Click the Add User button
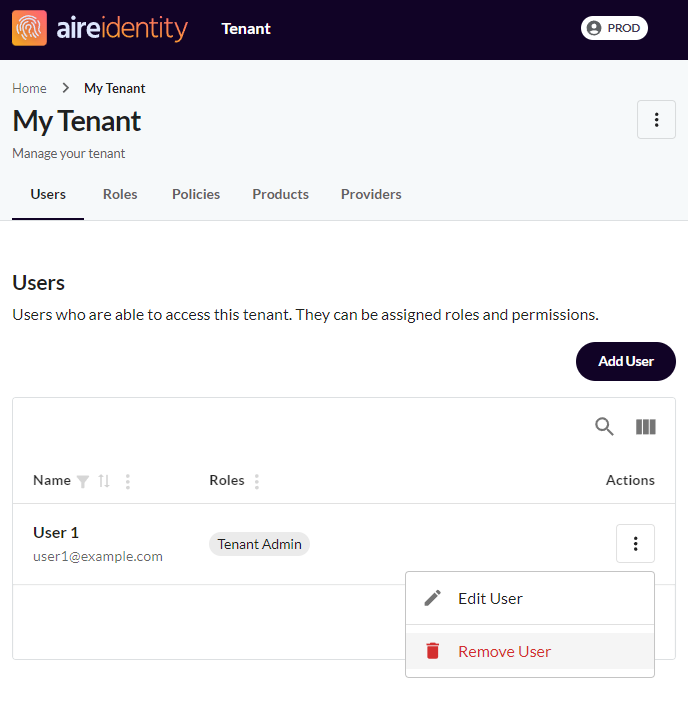The image size is (688, 702). tap(626, 361)
